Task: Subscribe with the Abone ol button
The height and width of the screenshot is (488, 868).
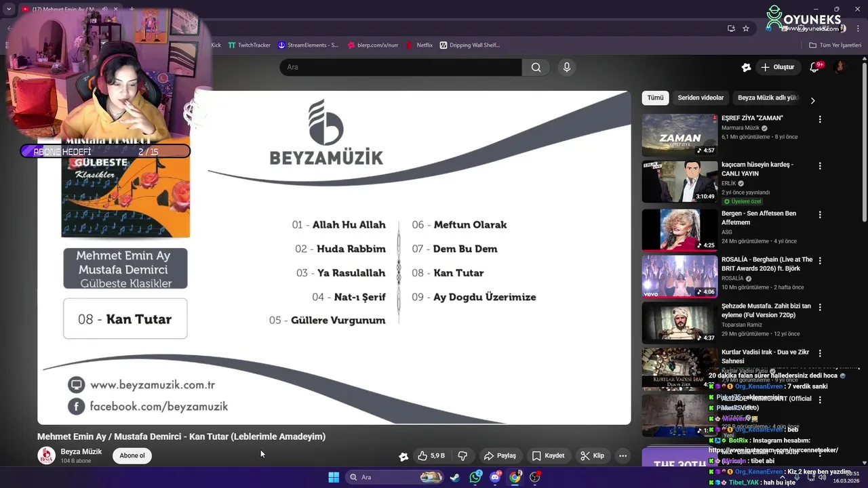Action: coord(132,455)
